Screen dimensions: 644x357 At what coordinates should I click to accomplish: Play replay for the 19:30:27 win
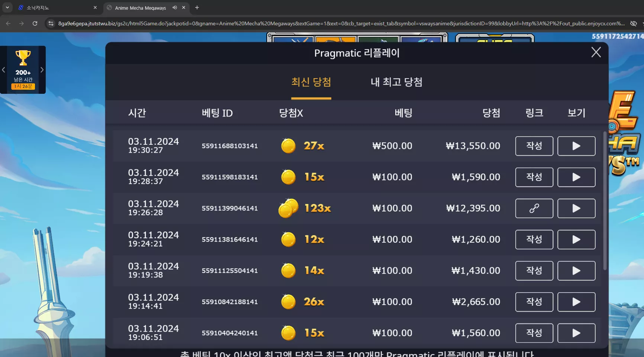tap(576, 146)
